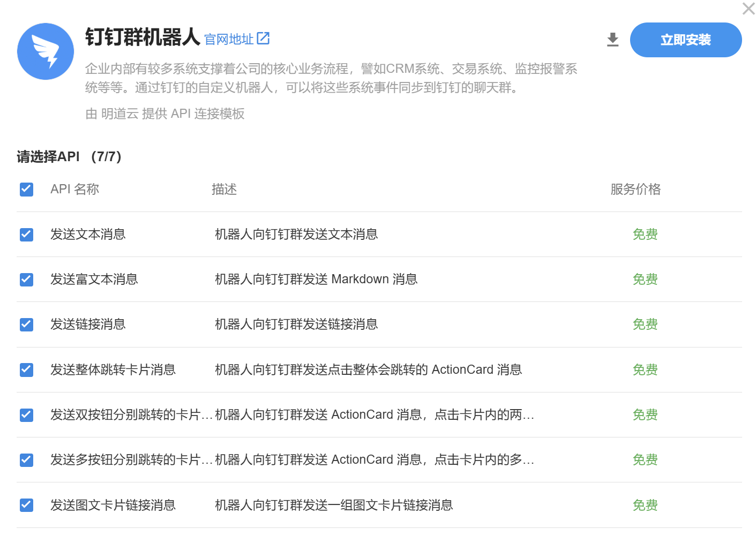Uncheck the 发送双按钮分别跳转的卡片 checkbox

[x=26, y=415]
